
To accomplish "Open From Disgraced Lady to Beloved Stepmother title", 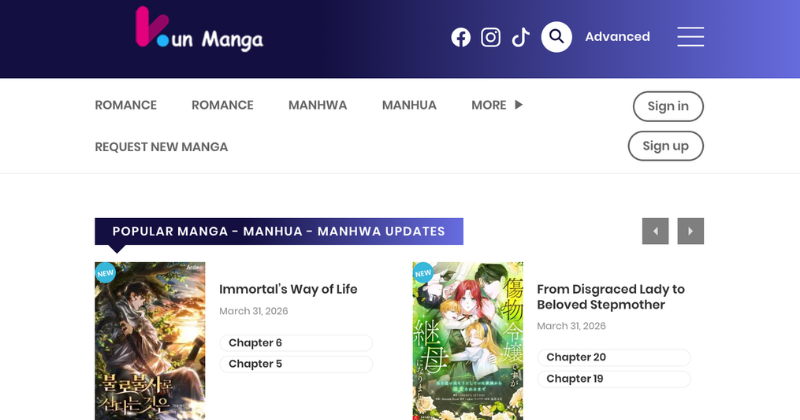I will (611, 297).
